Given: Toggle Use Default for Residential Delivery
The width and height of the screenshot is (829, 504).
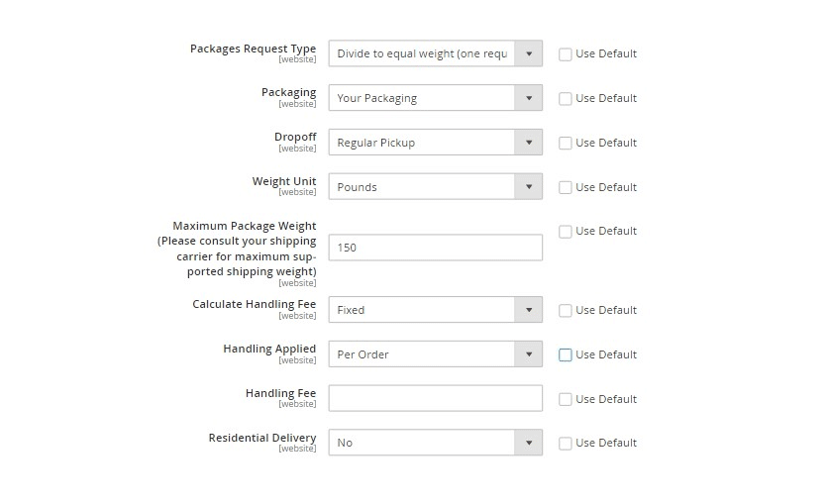Looking at the screenshot, I should 566,444.
